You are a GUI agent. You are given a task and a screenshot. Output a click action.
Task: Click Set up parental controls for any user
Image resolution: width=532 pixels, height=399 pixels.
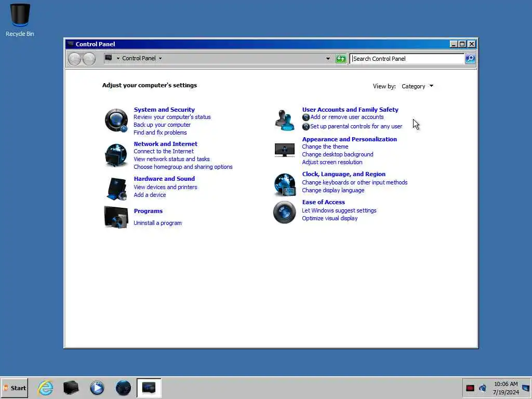pyautogui.click(x=356, y=126)
